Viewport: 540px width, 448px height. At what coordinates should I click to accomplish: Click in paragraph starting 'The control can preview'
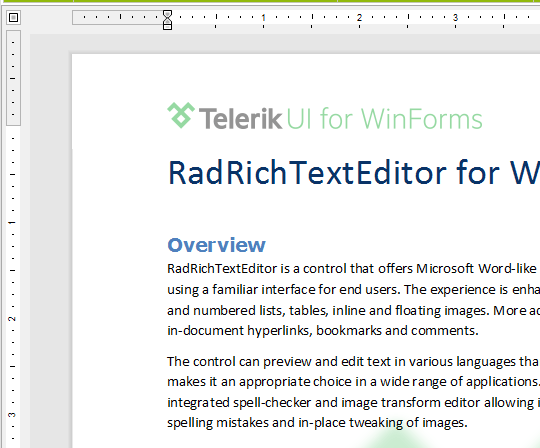[x=353, y=392]
